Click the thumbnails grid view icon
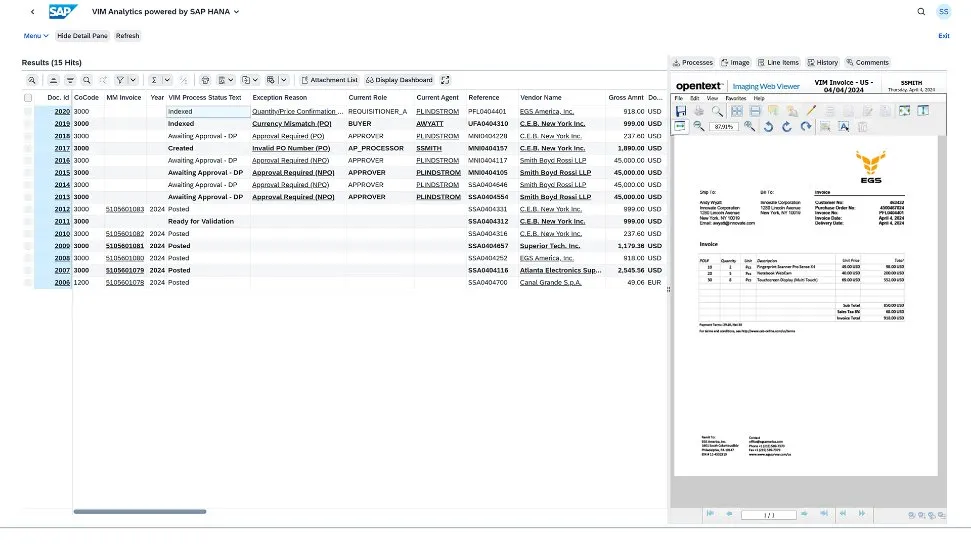The width and height of the screenshot is (971, 545). 737,111
